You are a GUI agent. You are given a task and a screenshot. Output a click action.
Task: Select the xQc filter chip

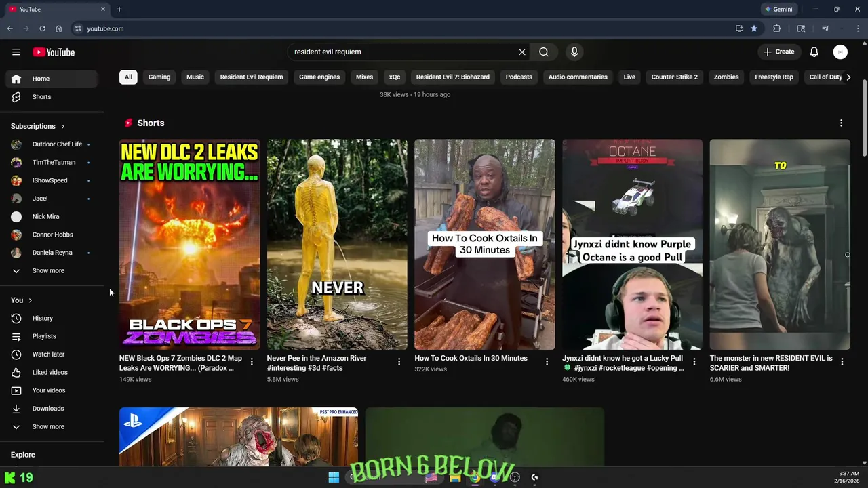point(395,77)
